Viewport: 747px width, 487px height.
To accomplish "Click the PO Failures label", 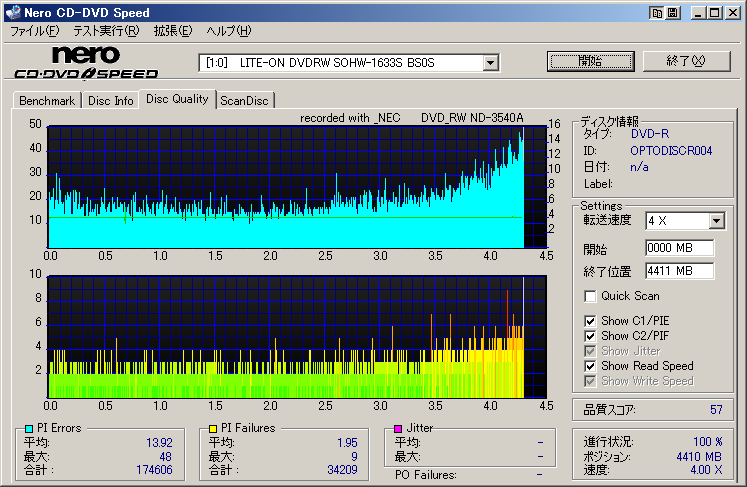I will [x=425, y=475].
